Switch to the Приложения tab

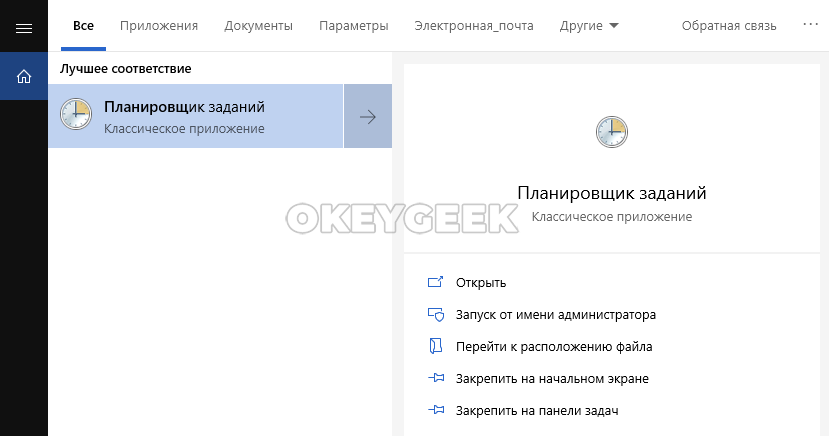tap(158, 26)
